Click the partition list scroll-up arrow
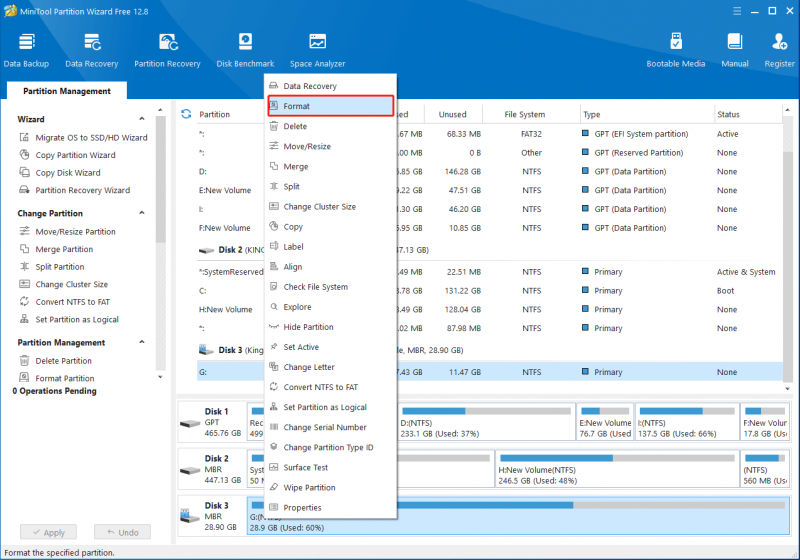Viewport: 800px width, 560px height. (x=787, y=110)
